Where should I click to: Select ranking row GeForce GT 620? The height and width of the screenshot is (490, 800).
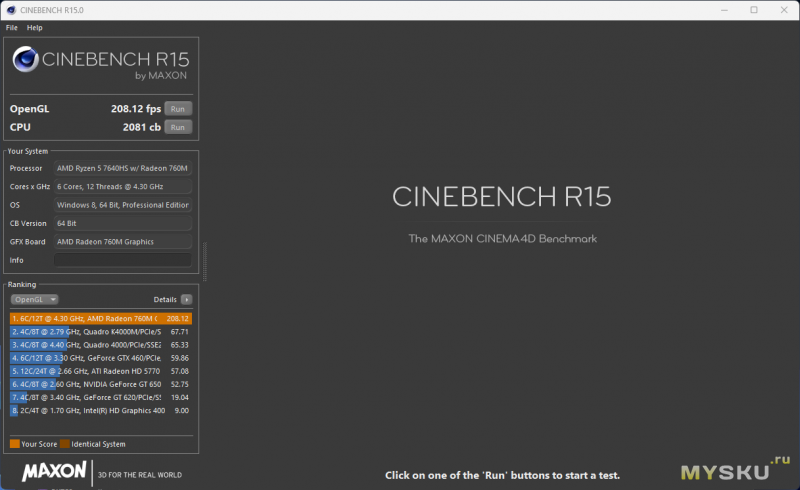(101, 398)
